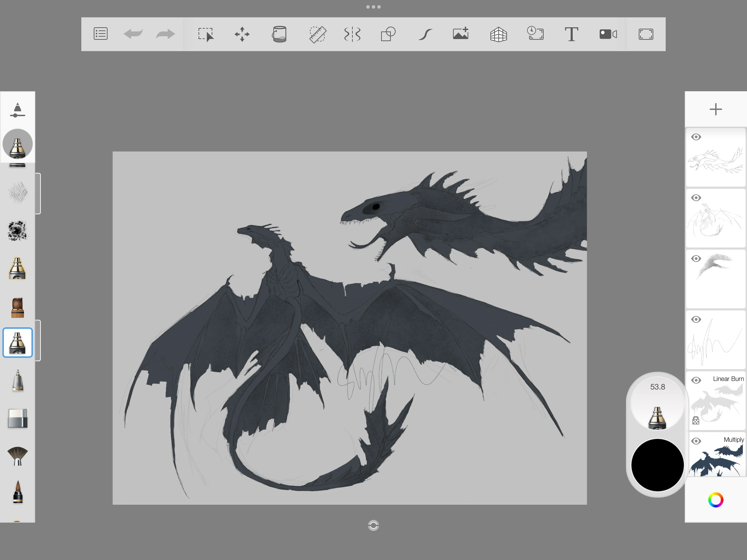Click the undo arrow

133,34
